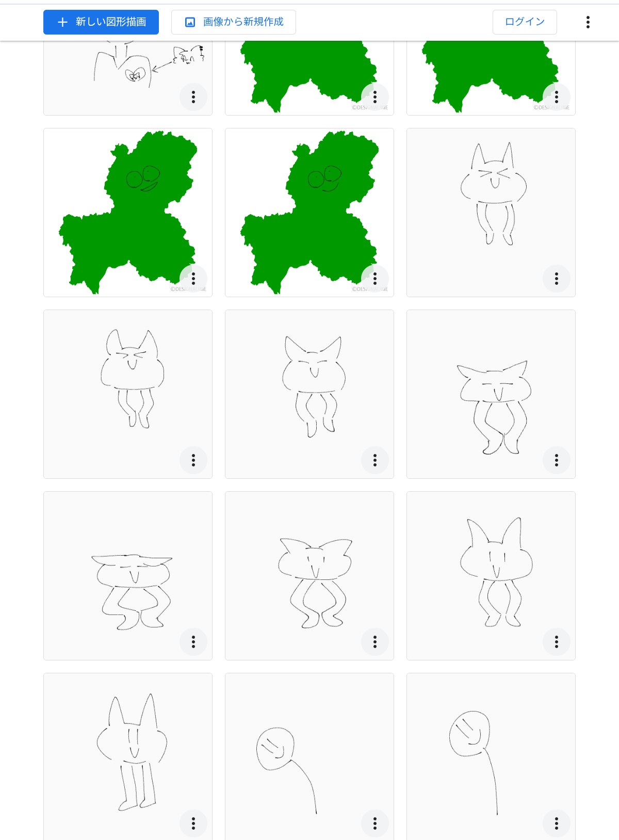
Task: Open the X-eyed cat sketch in the left column
Action: (128, 394)
